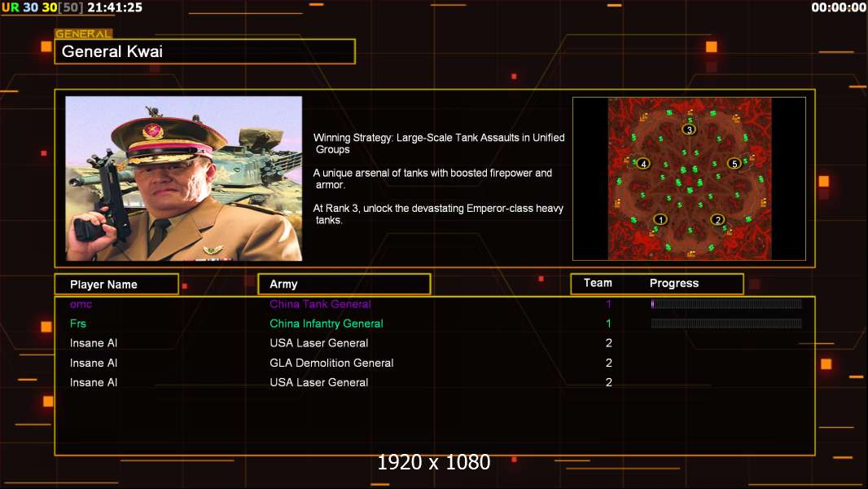The image size is (868, 489).
Task: Select start position 4 on the minimap
Action: [642, 163]
